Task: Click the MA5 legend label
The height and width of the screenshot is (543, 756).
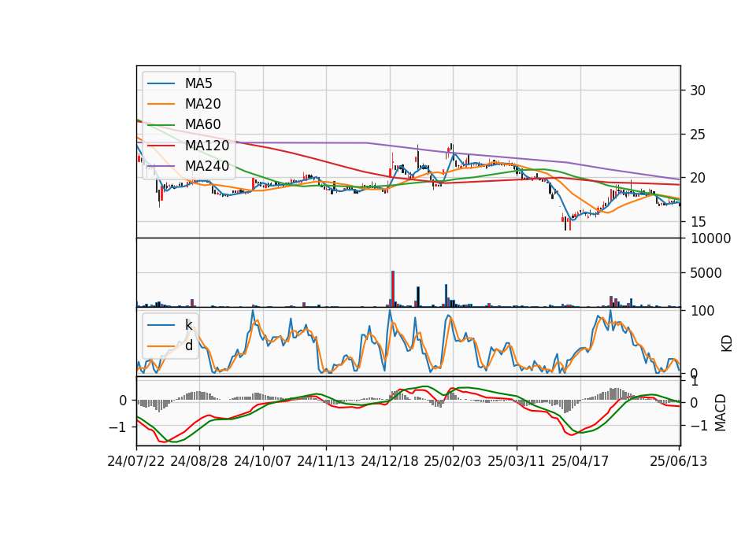Action: pyautogui.click(x=198, y=83)
